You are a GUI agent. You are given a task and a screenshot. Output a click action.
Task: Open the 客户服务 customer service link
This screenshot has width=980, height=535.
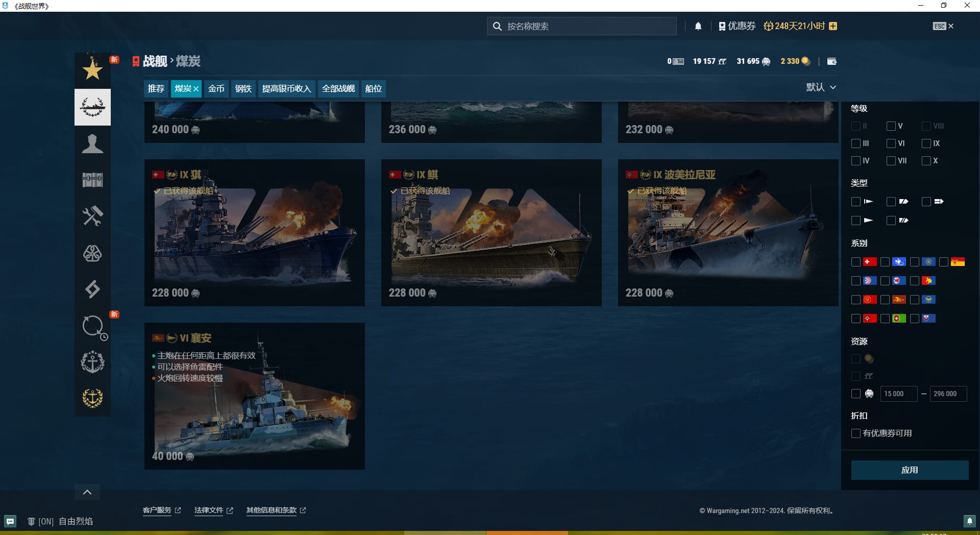pos(157,510)
